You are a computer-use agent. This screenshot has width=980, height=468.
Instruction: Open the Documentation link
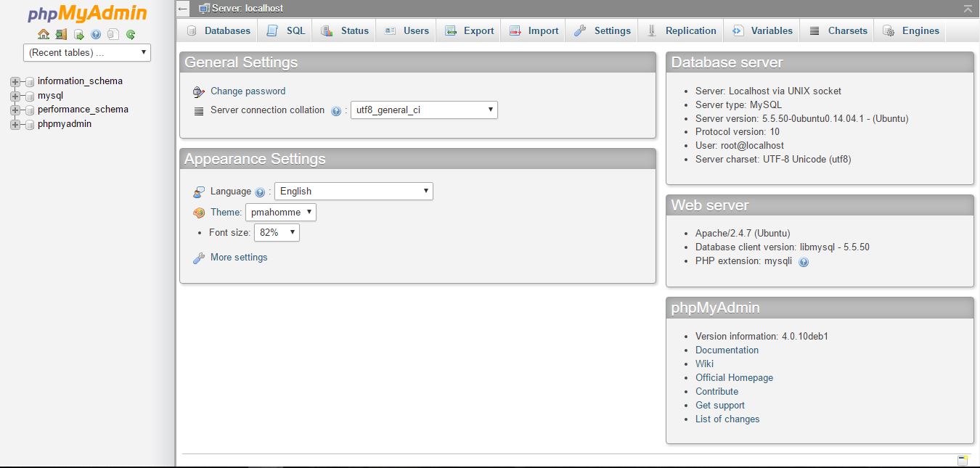727,350
